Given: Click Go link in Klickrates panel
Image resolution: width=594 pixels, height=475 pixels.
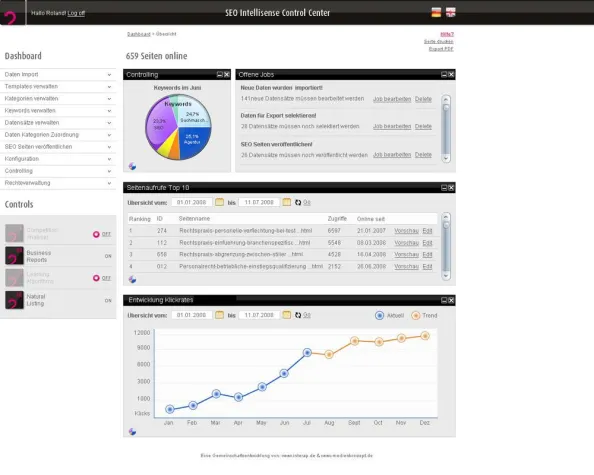Looking at the screenshot, I should (x=306, y=315).
